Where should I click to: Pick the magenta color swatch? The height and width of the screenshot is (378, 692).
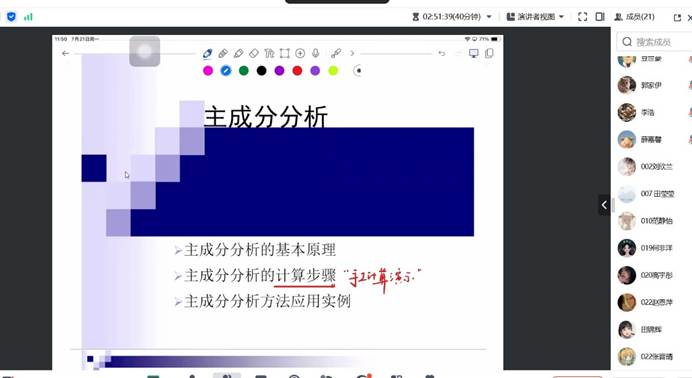point(208,71)
